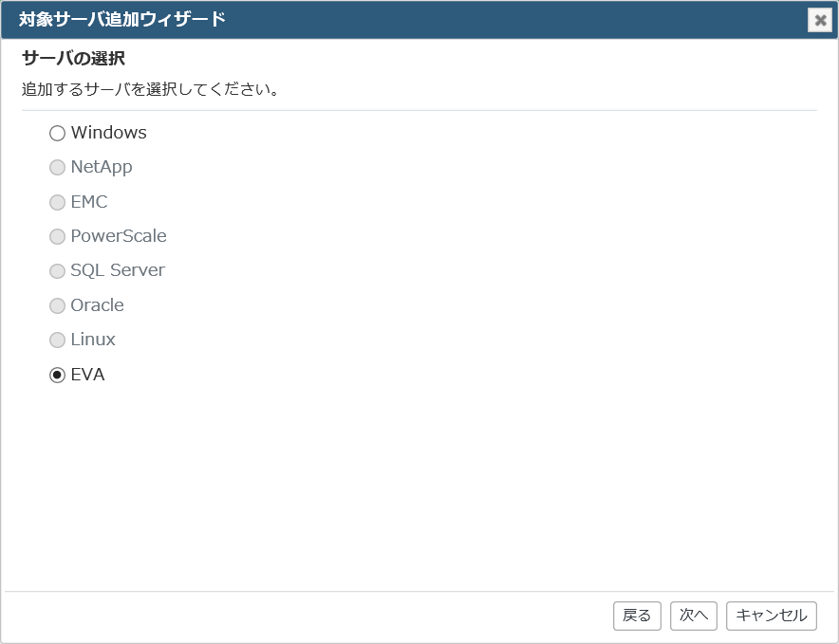The image size is (839, 644).
Task: Click the 'EMC' text label
Action: [89, 202]
